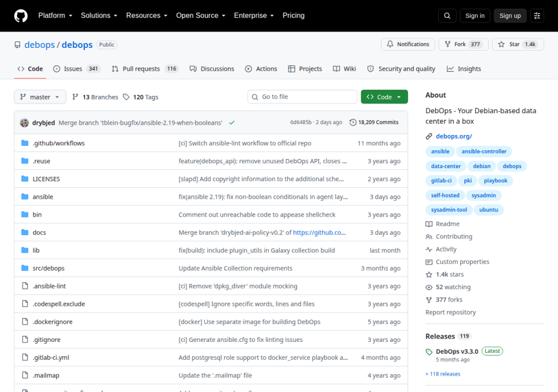Viewport: 558px width, 392px height.
Task: Expand the master branch dropdown
Action: (x=40, y=97)
